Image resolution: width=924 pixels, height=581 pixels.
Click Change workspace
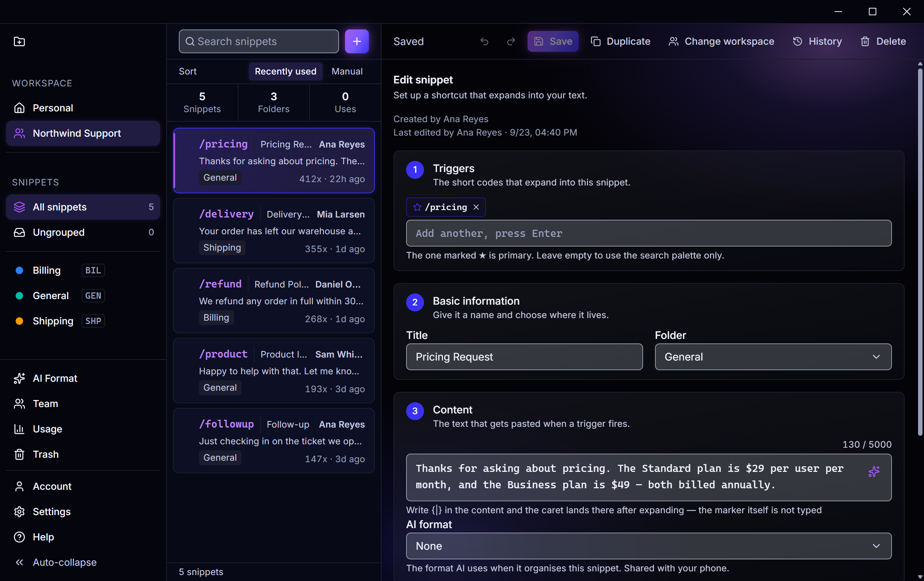click(x=721, y=41)
